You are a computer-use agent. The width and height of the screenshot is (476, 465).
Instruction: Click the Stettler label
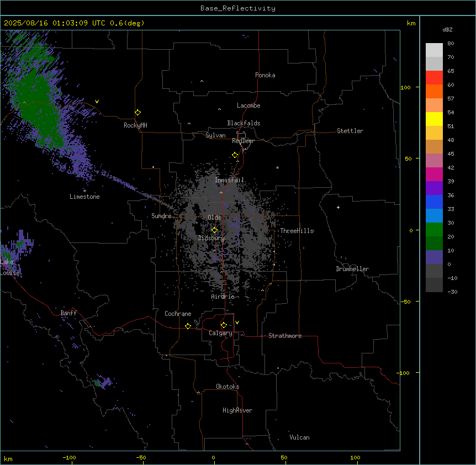coord(350,131)
